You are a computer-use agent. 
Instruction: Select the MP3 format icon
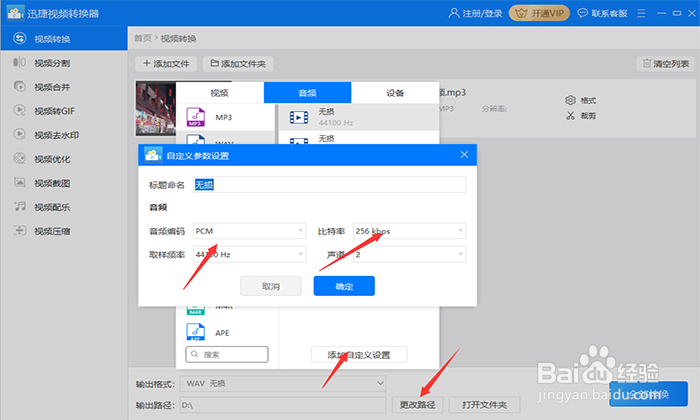pyautogui.click(x=196, y=117)
